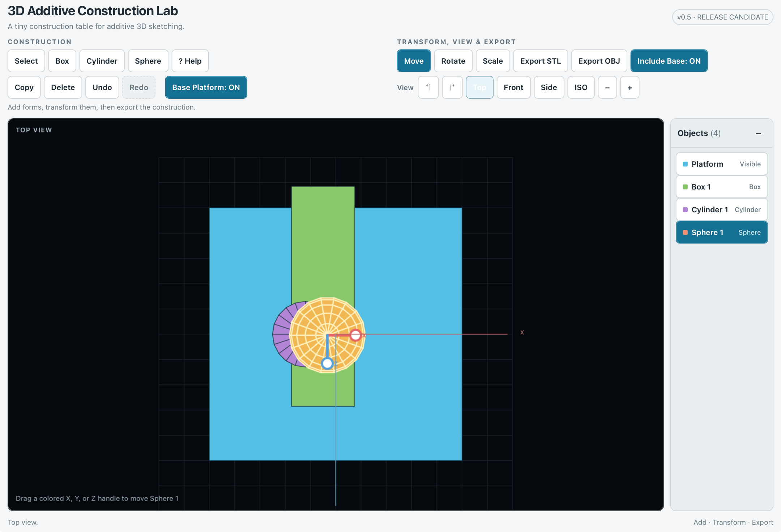Zoom out with the minus view button
Screen dimensions: 781x532
[x=607, y=87]
